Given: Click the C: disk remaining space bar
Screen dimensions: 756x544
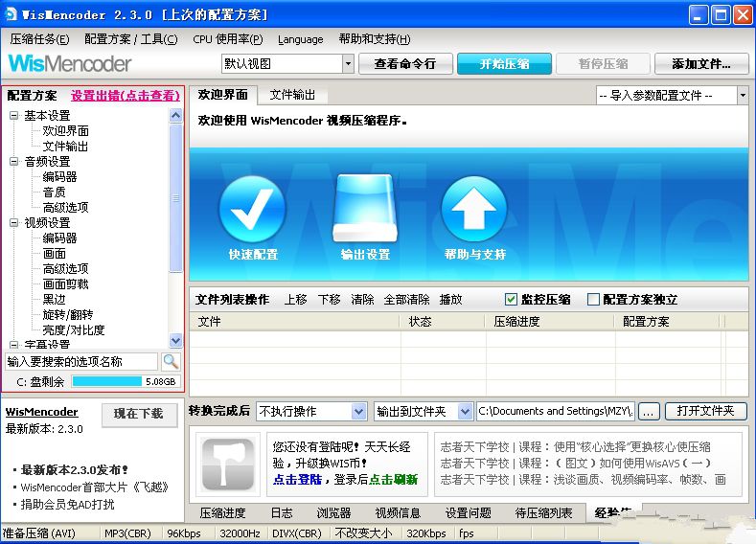Looking at the screenshot, I should pyautogui.click(x=126, y=381).
